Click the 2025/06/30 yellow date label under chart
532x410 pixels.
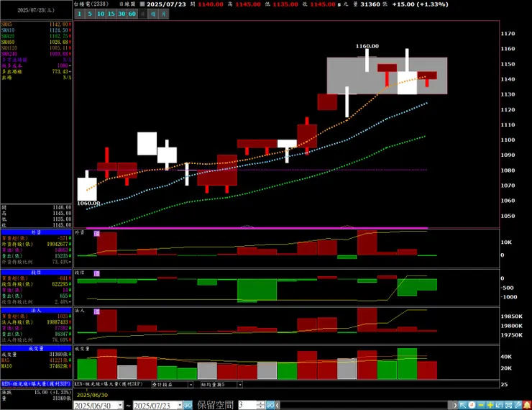92,395
